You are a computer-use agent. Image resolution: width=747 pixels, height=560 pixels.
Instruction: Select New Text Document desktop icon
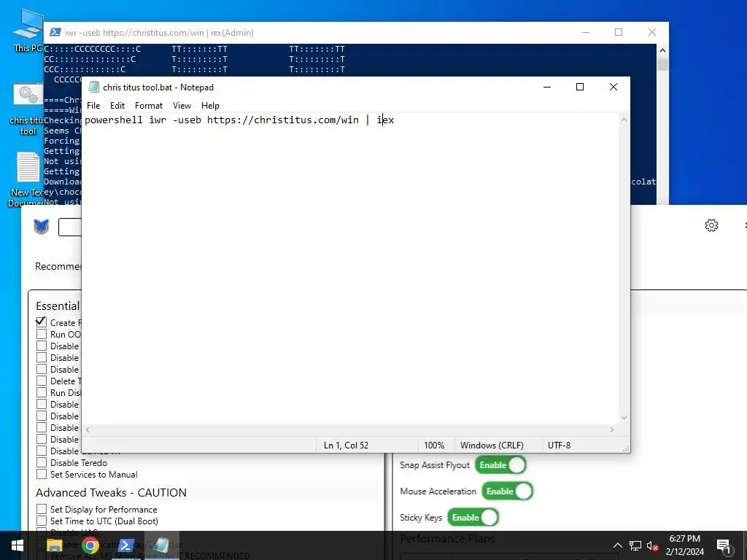[x=28, y=179]
